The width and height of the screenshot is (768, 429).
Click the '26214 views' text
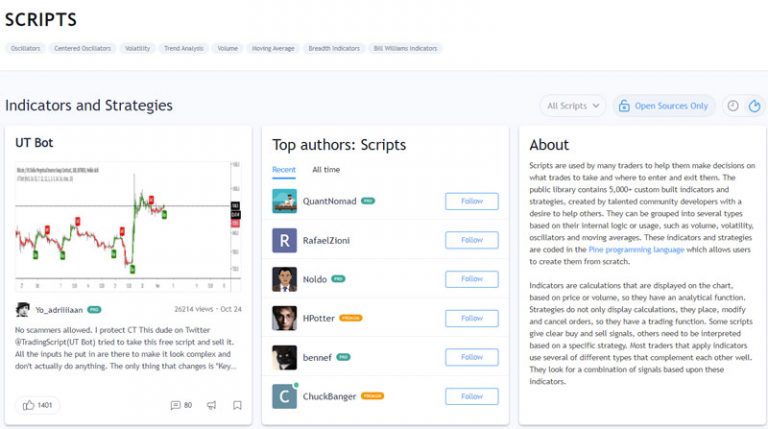pyautogui.click(x=193, y=310)
